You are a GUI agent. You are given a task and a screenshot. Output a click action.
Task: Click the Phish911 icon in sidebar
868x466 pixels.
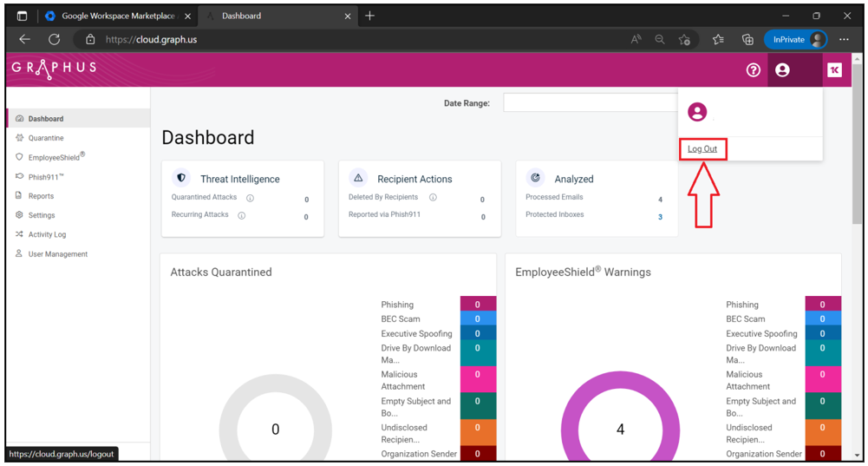click(19, 176)
